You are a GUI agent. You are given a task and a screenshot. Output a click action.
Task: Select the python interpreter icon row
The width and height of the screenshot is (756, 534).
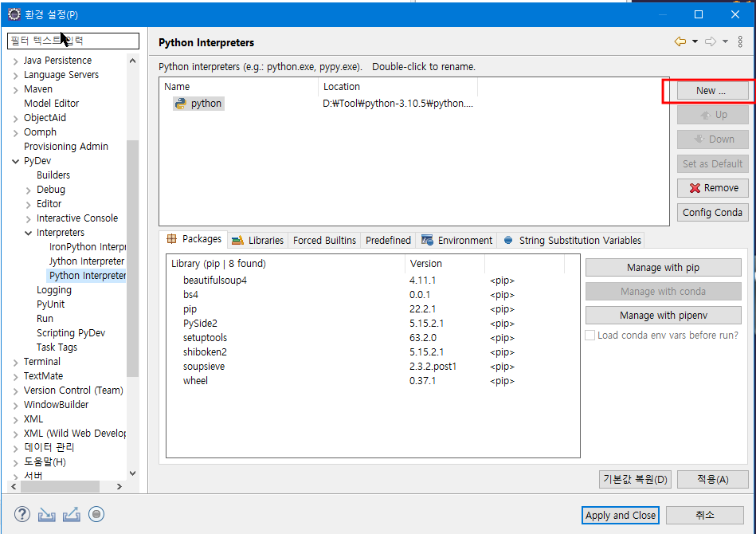(198, 104)
